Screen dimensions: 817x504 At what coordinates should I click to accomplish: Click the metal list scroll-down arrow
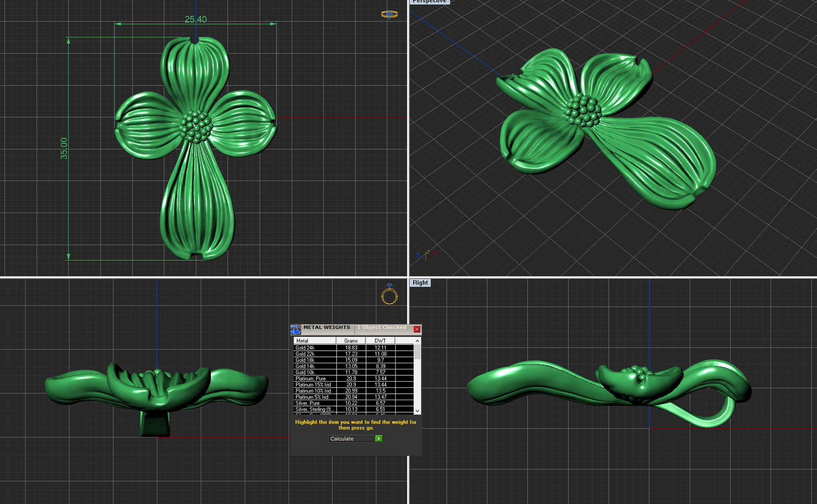tap(417, 411)
